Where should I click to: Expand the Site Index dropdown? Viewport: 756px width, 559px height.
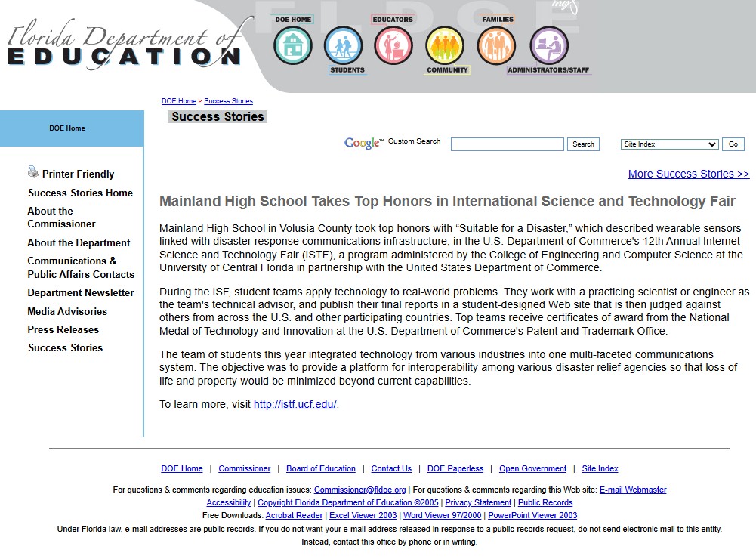pos(670,144)
